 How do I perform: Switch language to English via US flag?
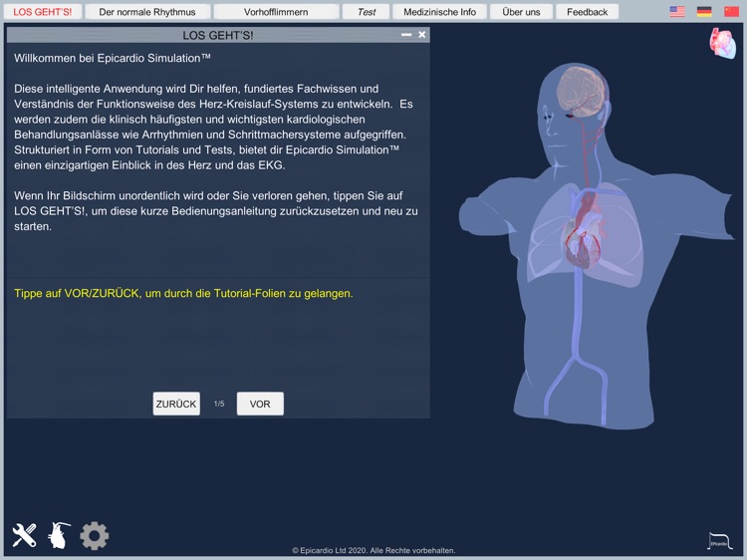[677, 12]
